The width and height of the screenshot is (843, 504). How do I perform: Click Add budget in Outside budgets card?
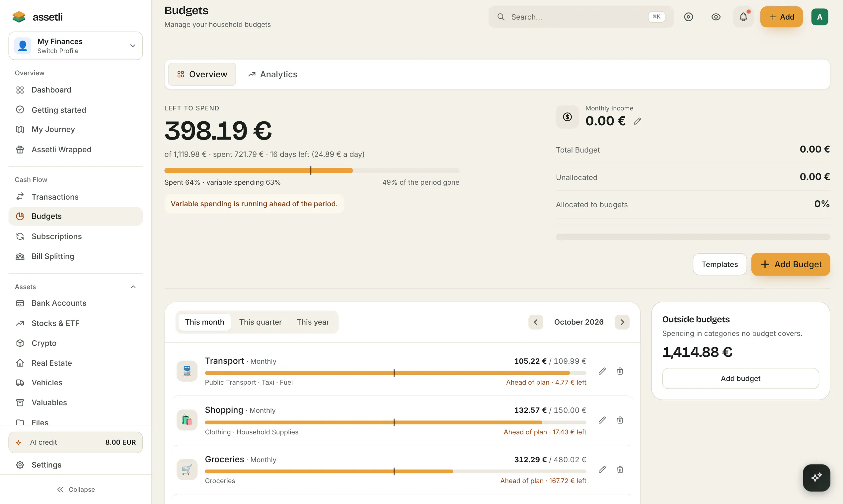point(740,378)
